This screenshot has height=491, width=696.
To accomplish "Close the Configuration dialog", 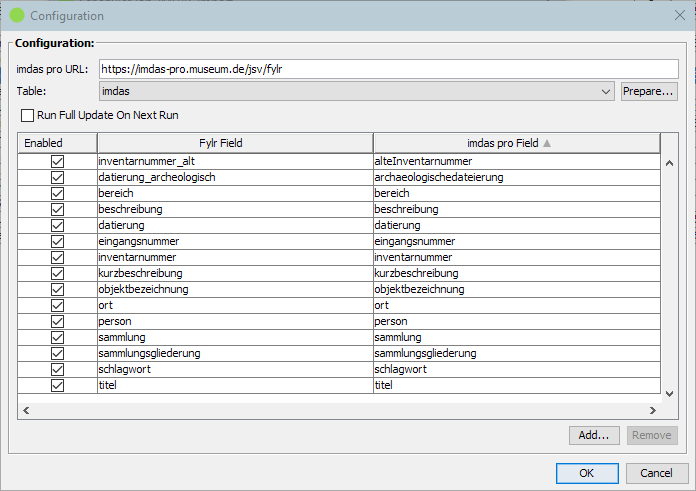I will 680,15.
